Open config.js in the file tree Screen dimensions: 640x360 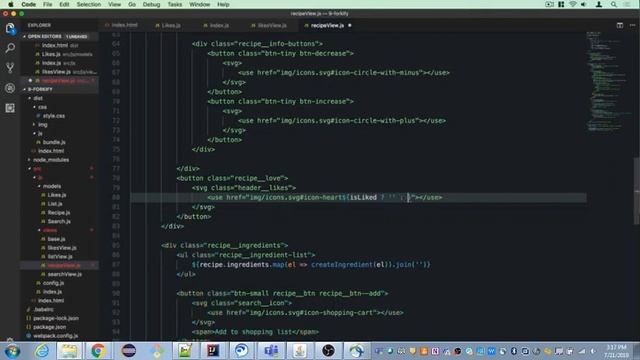[x=53, y=283]
